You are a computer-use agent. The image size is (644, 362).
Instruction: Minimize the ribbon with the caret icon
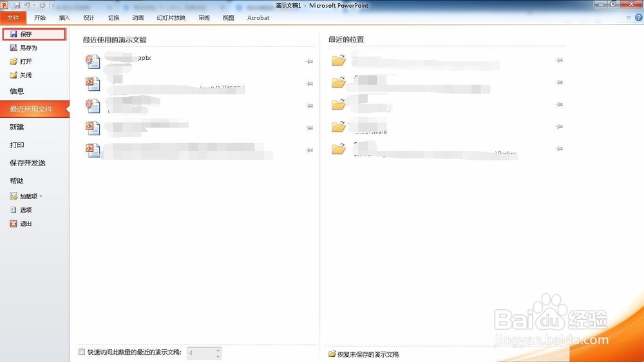tap(629, 17)
